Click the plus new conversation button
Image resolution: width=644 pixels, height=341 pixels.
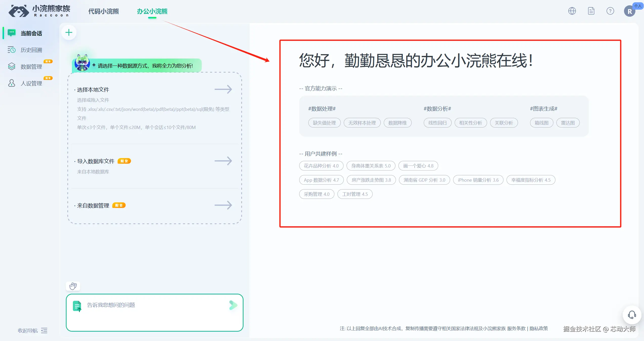click(x=69, y=32)
